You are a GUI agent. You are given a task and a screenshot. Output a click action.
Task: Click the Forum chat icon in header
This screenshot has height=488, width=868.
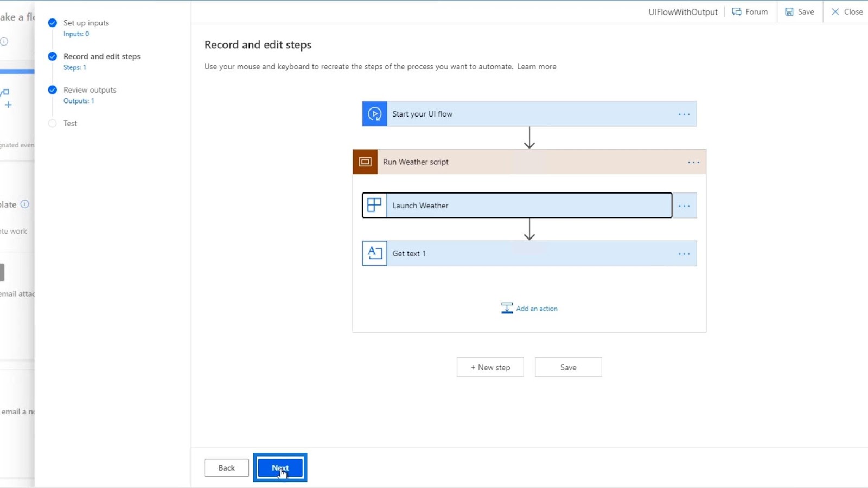point(736,11)
